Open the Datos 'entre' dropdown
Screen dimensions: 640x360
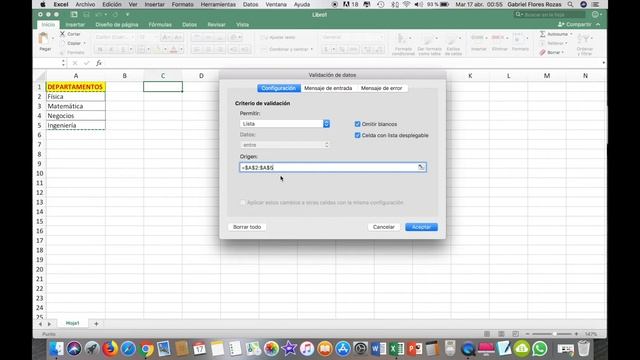click(x=284, y=145)
